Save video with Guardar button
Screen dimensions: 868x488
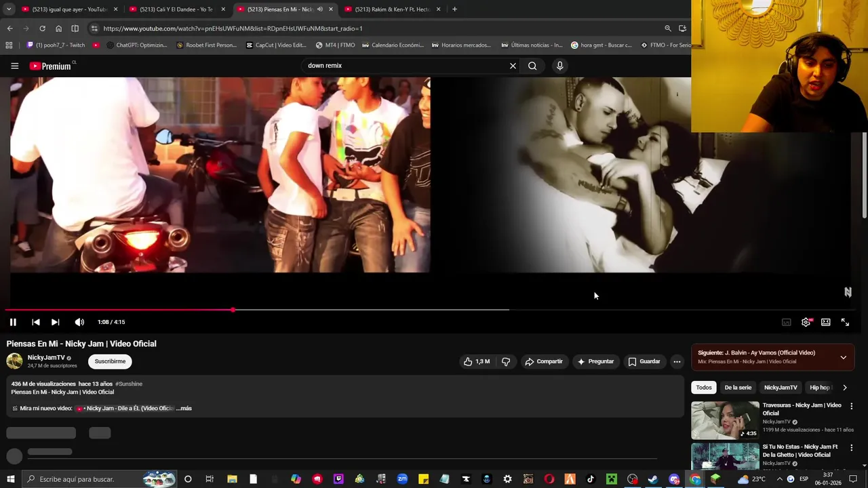click(x=644, y=361)
